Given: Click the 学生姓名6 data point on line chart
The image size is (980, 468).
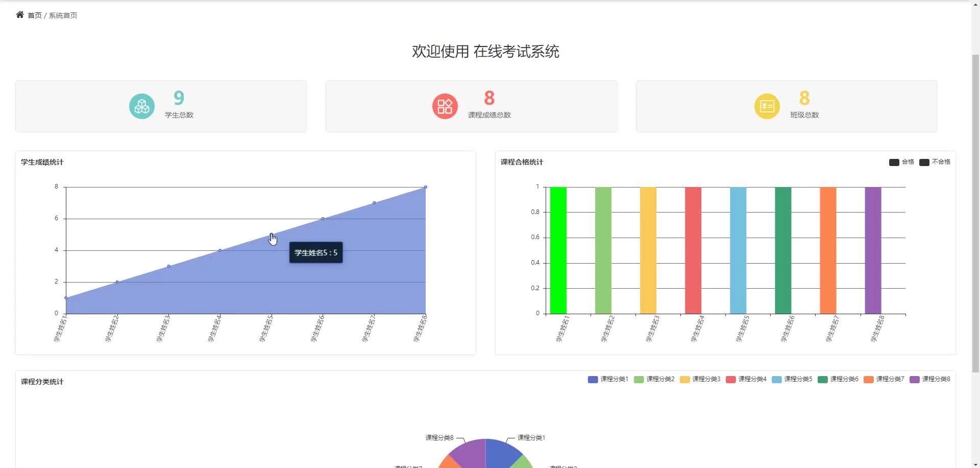Looking at the screenshot, I should click(323, 219).
